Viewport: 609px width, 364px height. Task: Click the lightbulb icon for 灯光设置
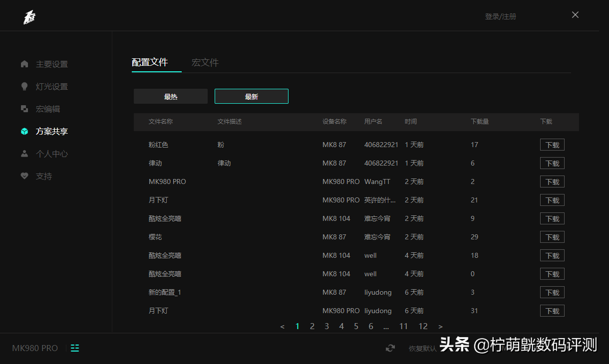24,86
